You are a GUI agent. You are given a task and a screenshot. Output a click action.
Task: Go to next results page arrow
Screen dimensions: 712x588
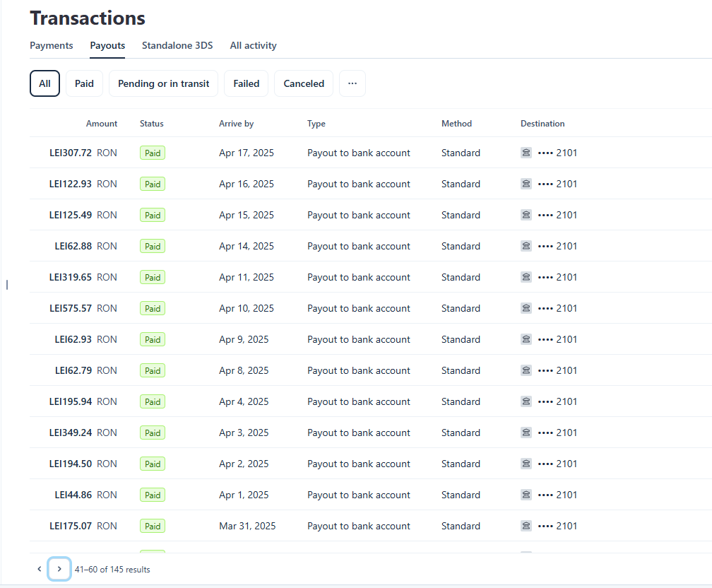(59, 569)
